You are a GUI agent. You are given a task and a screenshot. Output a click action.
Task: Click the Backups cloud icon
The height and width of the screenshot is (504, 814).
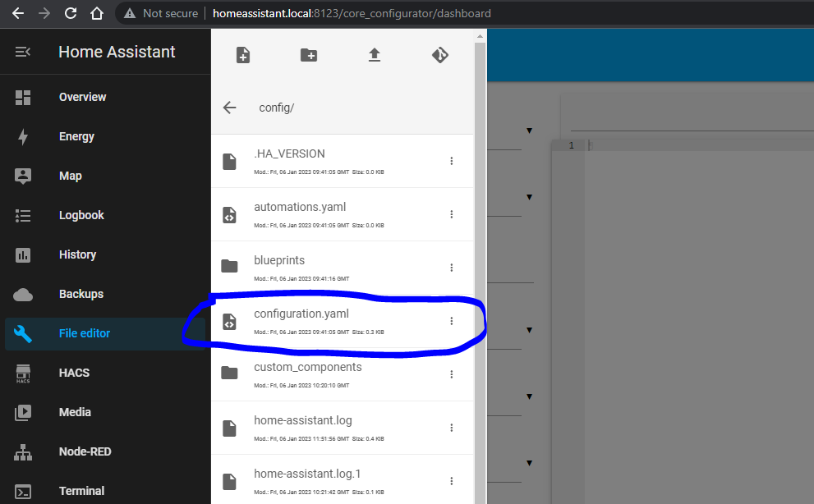click(23, 295)
